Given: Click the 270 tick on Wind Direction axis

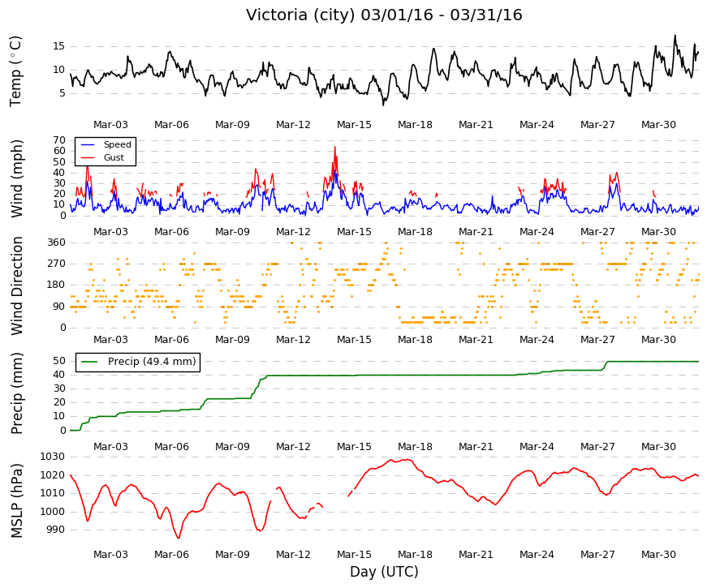Looking at the screenshot, I should tap(57, 264).
